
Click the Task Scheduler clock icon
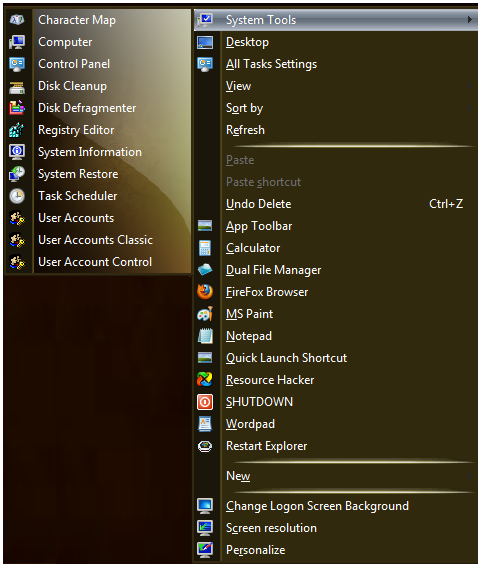pyautogui.click(x=17, y=196)
